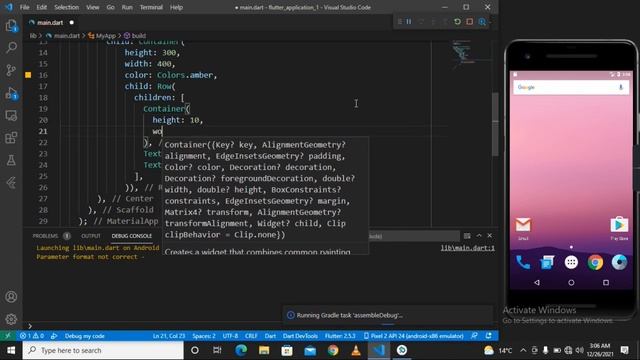Select the main.dart editor tab

tap(50, 22)
